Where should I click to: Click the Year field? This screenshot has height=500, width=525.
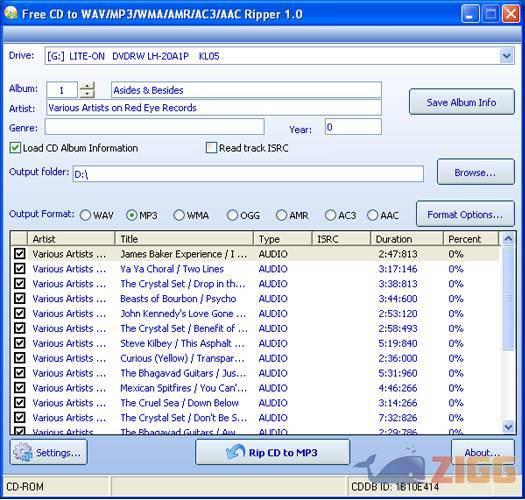353,127
